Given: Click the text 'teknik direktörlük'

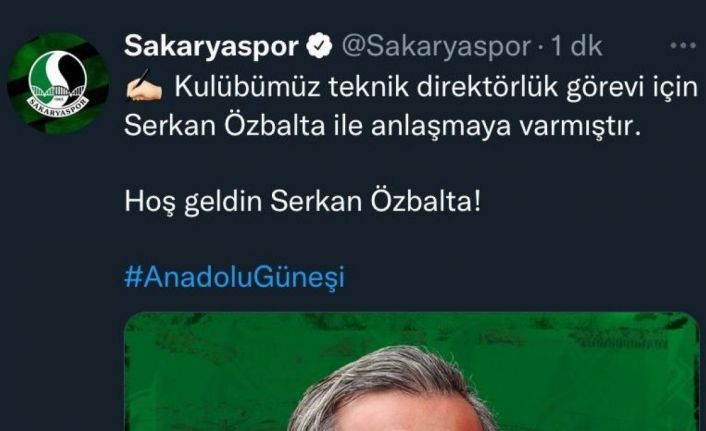Looking at the screenshot, I should pos(444,86).
